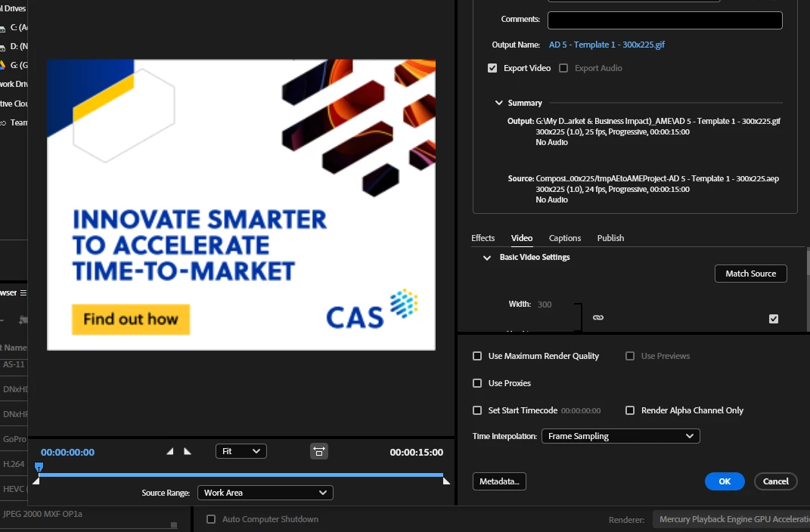Image resolution: width=810 pixels, height=532 pixels.
Task: Enable Render Alpha Channel Only
Action: tap(630, 411)
